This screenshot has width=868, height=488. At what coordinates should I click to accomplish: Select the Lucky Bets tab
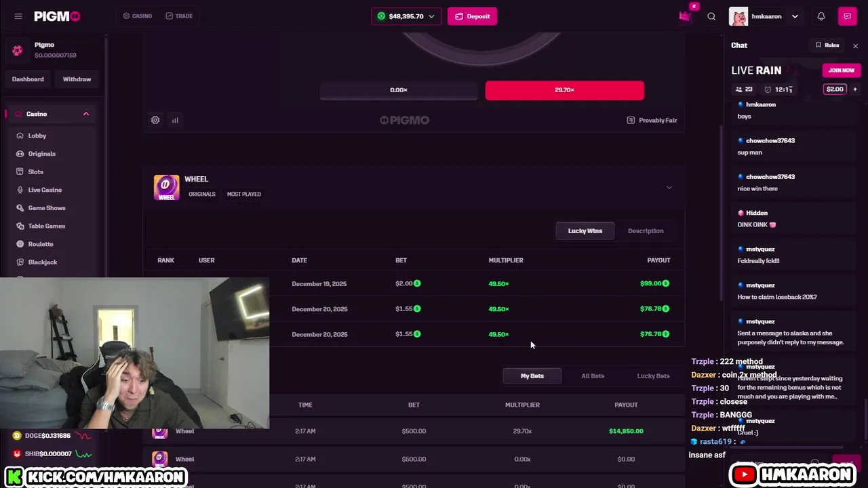click(653, 376)
